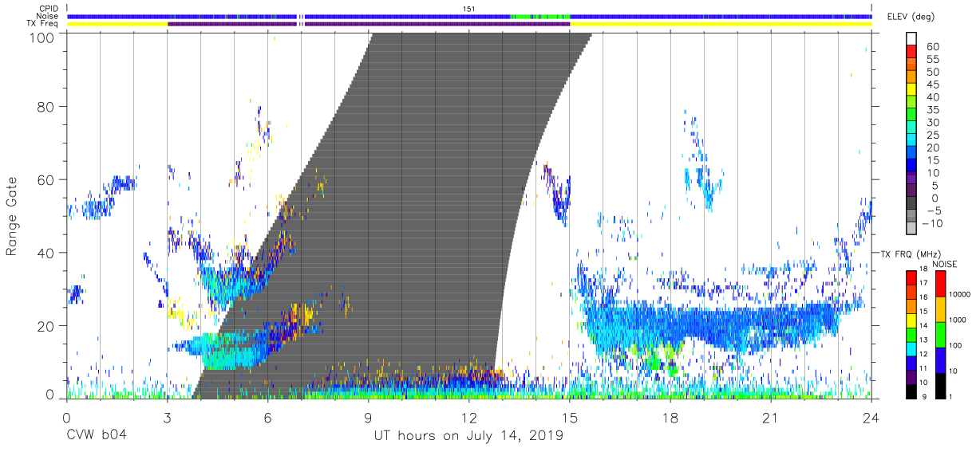Click the purple segment of TX Freq strip
This screenshot has width=980, height=452.
(x=368, y=24)
